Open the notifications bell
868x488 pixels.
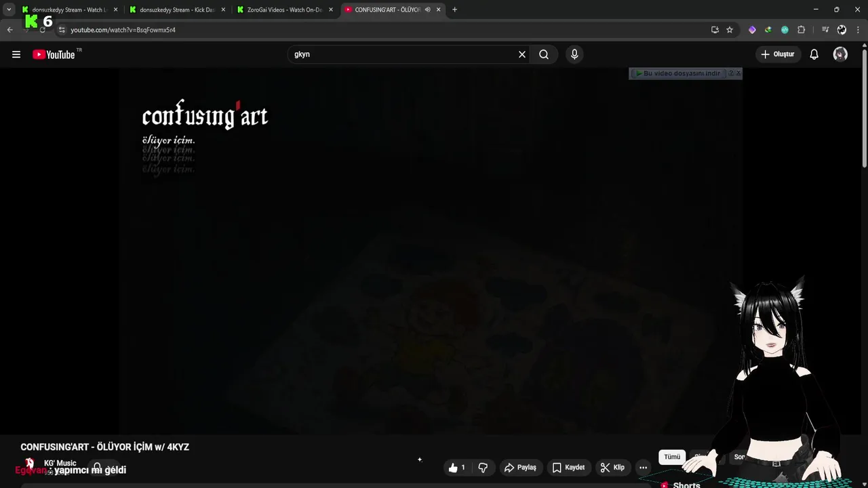[814, 54]
